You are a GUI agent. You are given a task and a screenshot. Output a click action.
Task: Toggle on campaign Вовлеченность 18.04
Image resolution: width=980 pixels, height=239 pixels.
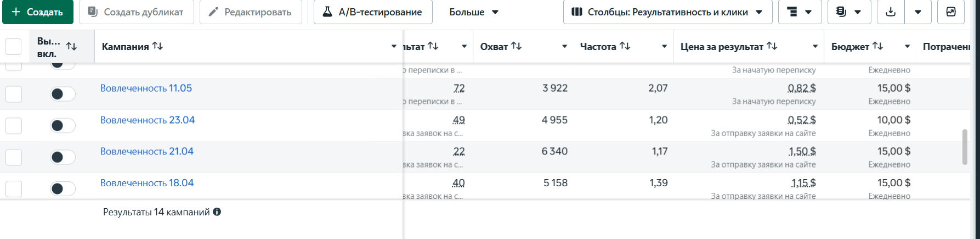tap(63, 189)
